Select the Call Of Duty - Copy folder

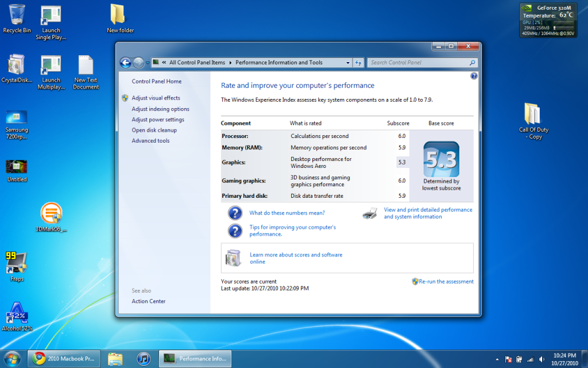click(533, 121)
